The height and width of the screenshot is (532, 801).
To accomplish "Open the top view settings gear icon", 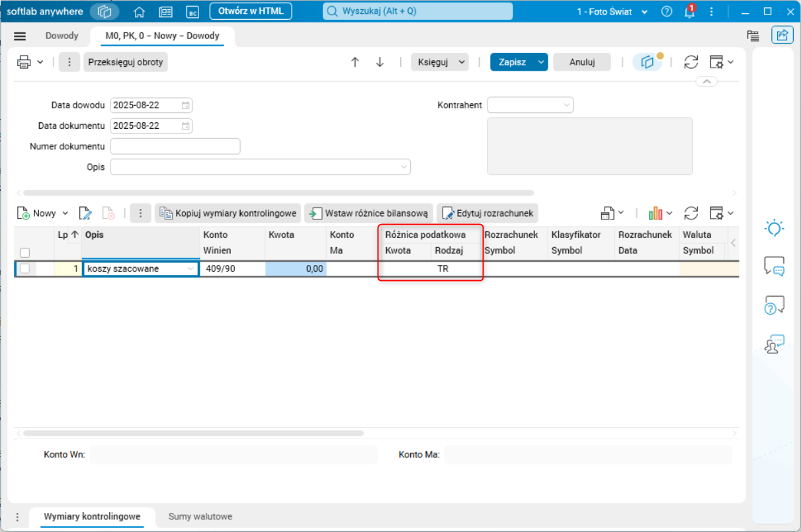I will [716, 62].
